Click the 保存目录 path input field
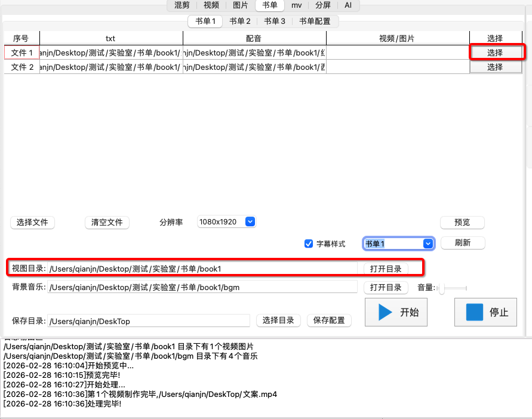Screen dimensions: 532x419 coord(148,321)
